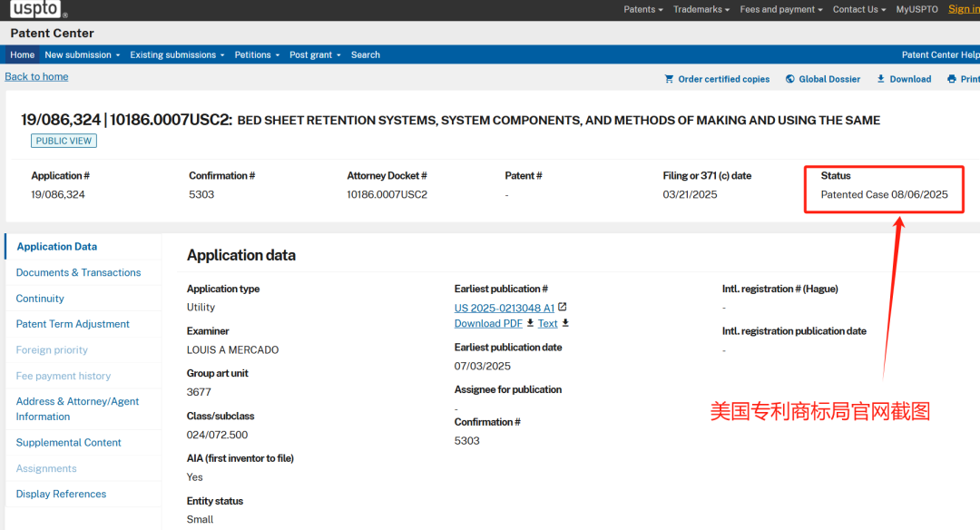Screen dimensions: 980x530
Task: Open Patent Center Help
Action: click(941, 55)
